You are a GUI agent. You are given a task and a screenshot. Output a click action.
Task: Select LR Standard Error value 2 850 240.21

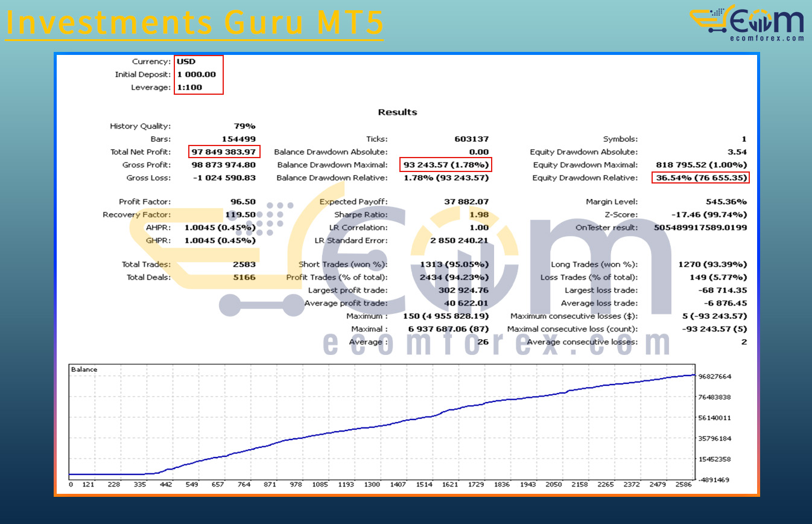click(x=460, y=240)
